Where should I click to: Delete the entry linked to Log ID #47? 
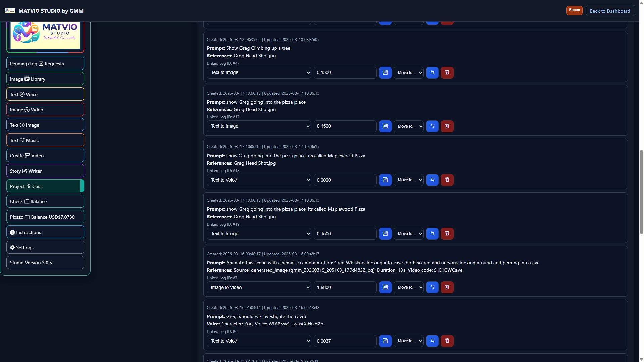tap(447, 73)
